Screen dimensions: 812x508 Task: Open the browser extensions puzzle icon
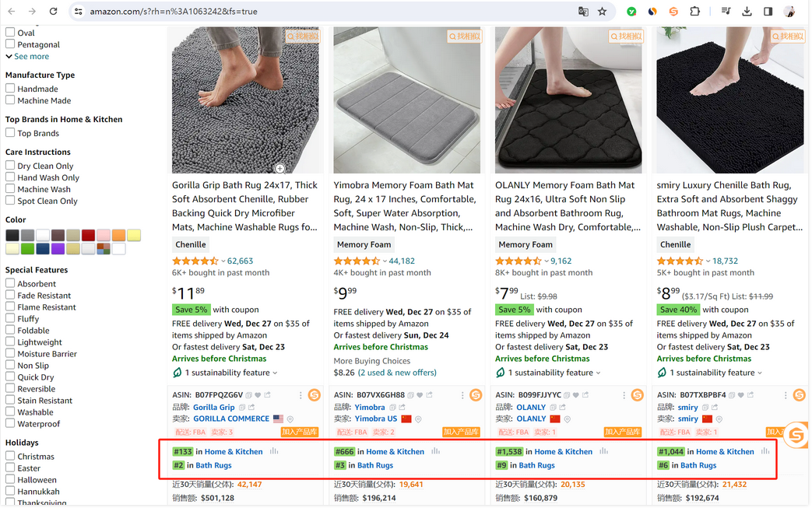pyautogui.click(x=694, y=12)
